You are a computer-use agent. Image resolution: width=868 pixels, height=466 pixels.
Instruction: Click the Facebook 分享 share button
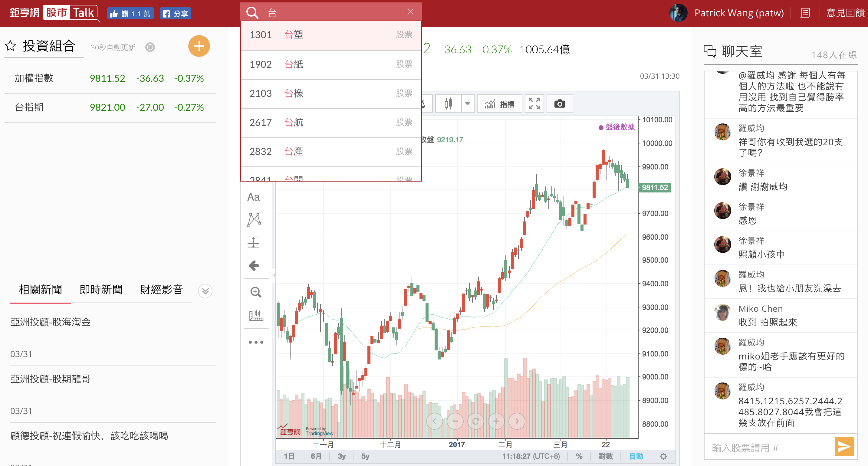tap(175, 14)
